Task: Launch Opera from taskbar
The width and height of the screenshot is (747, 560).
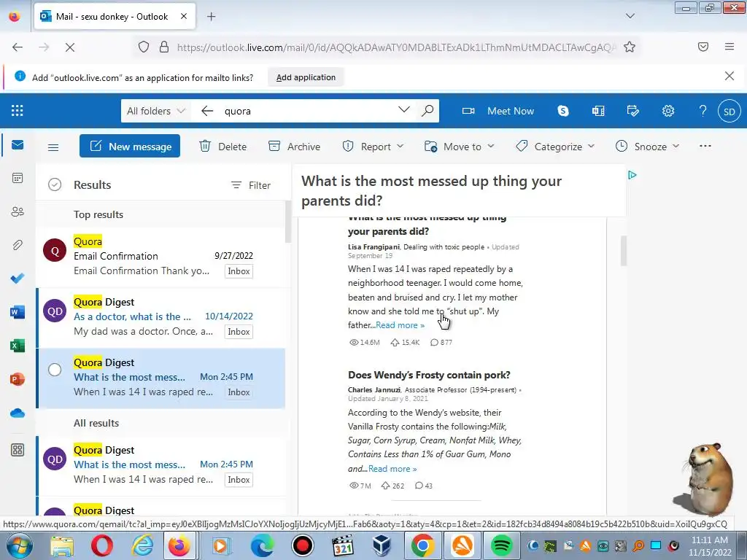Action: coord(101,545)
